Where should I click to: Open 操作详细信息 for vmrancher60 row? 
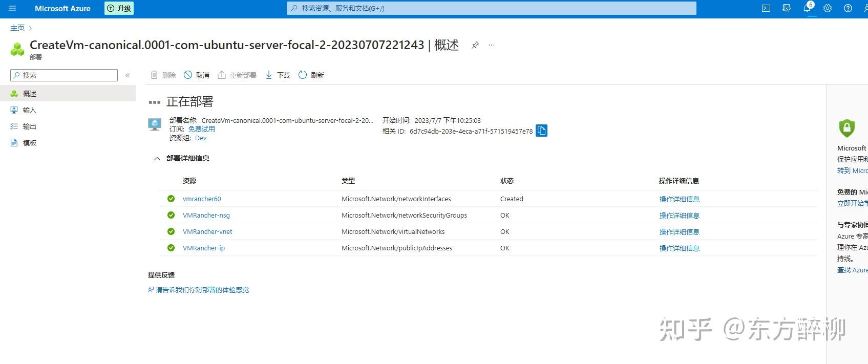point(679,199)
